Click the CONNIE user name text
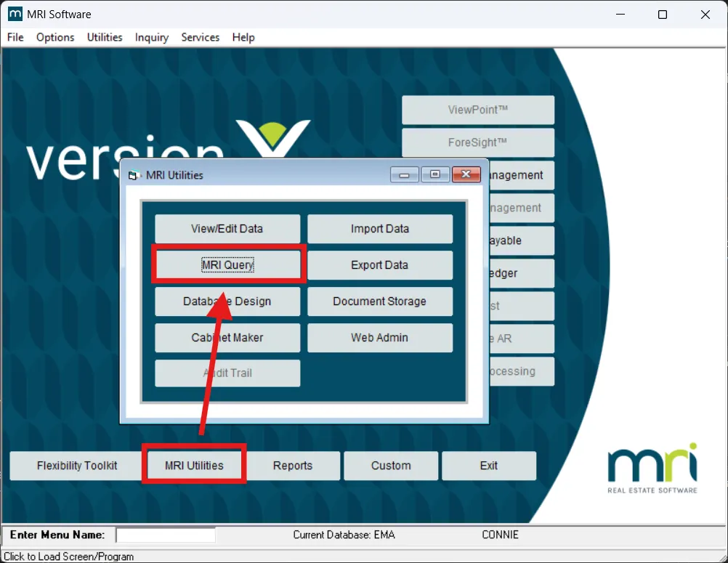Image resolution: width=728 pixels, height=563 pixels. tap(500, 535)
